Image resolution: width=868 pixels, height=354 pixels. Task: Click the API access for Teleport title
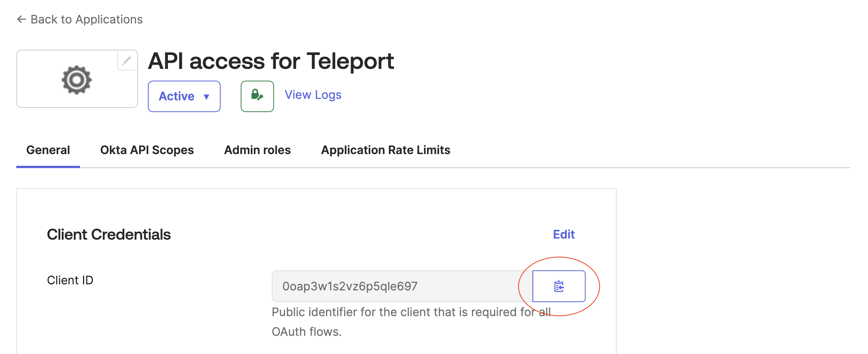click(271, 61)
